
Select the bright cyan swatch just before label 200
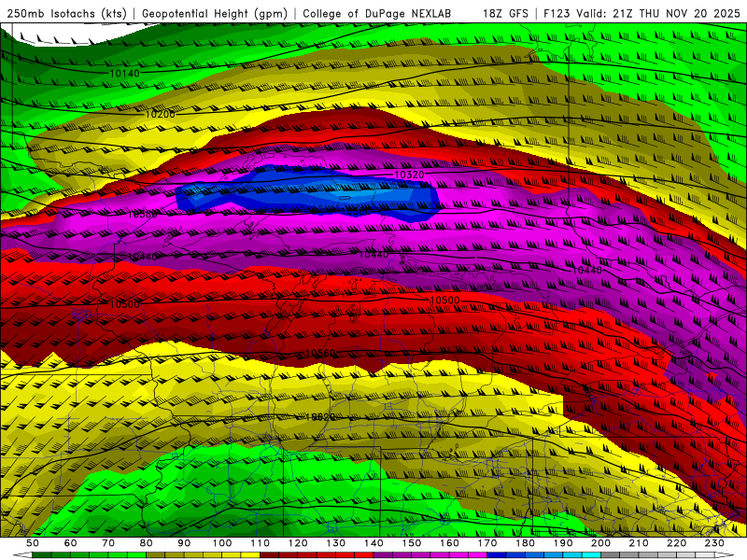(592, 555)
